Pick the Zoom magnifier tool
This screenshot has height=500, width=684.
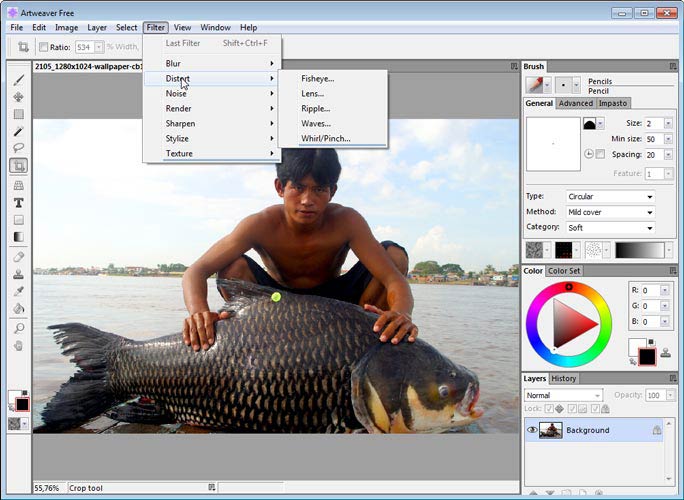tap(19, 328)
